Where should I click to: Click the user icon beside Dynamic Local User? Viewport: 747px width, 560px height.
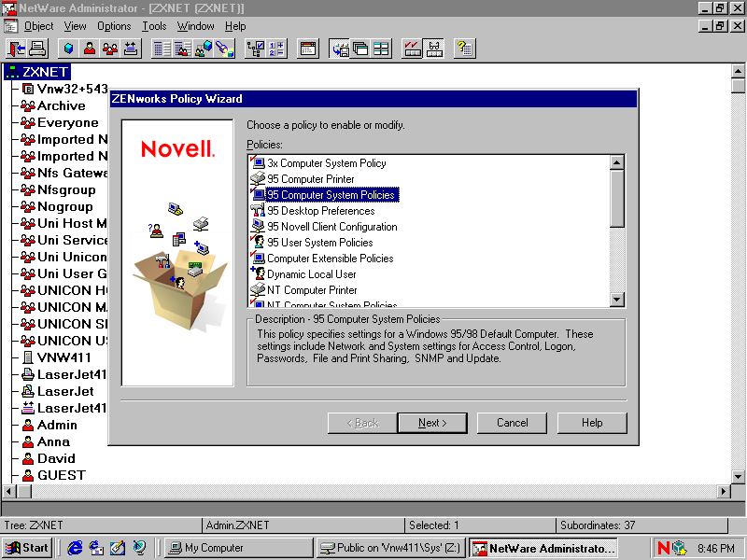coord(258,273)
